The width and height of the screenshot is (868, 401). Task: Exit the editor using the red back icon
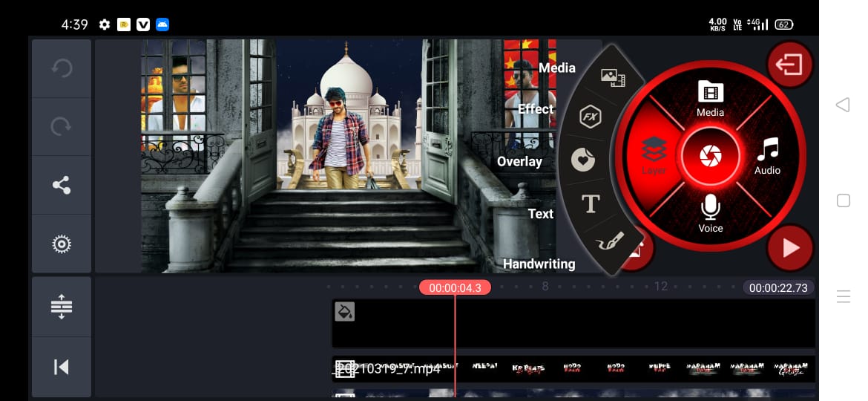click(x=790, y=65)
